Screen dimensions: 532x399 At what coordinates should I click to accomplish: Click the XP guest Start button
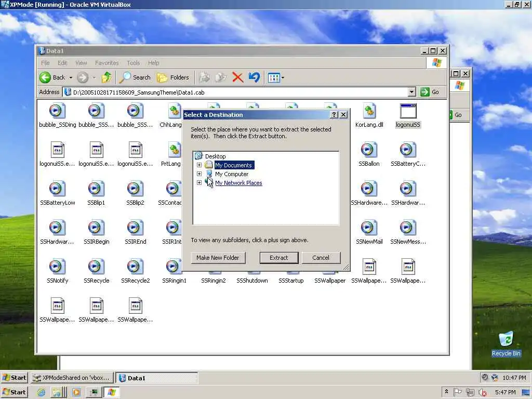pyautogui.click(x=14, y=378)
